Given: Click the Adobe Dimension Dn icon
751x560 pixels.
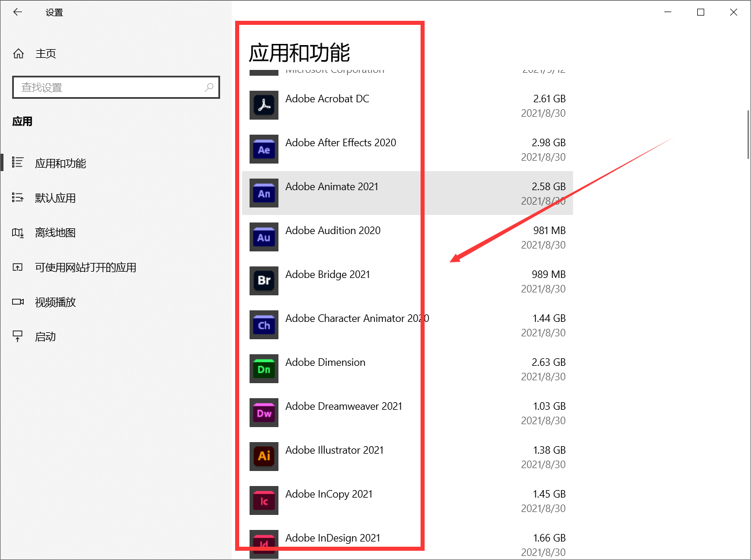Looking at the screenshot, I should tap(264, 369).
